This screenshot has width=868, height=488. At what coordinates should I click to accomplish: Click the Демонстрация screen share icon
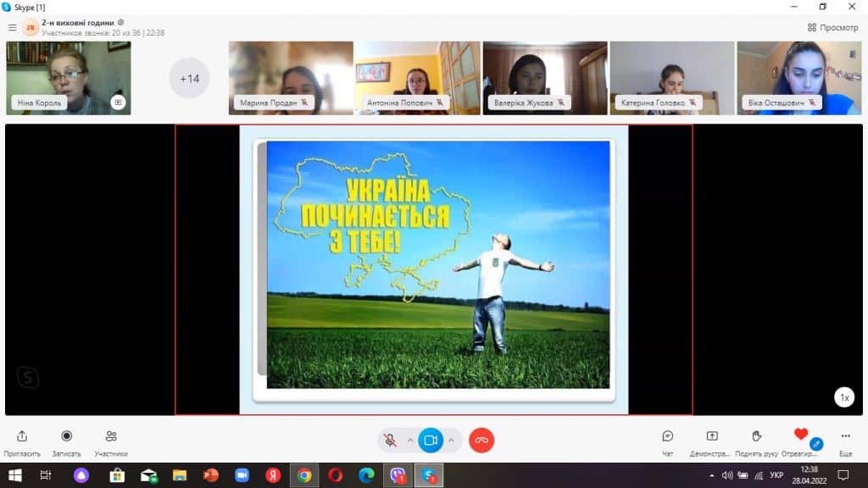pyautogui.click(x=712, y=436)
